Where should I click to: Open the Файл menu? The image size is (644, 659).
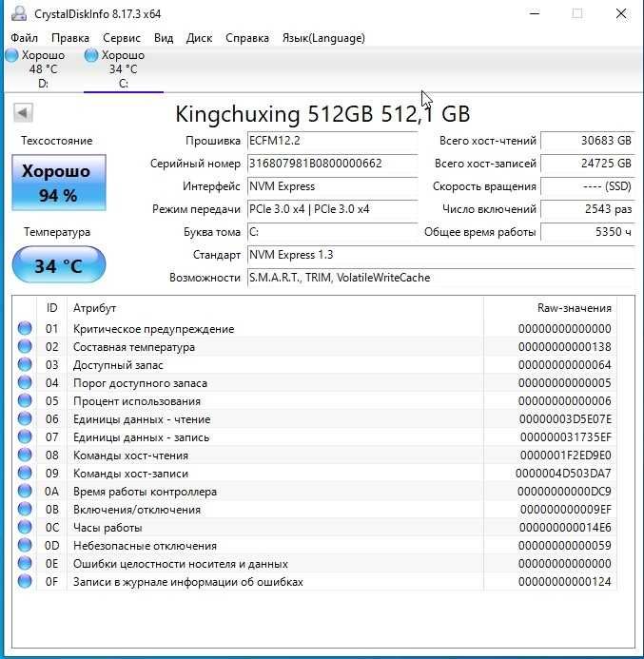click(24, 38)
